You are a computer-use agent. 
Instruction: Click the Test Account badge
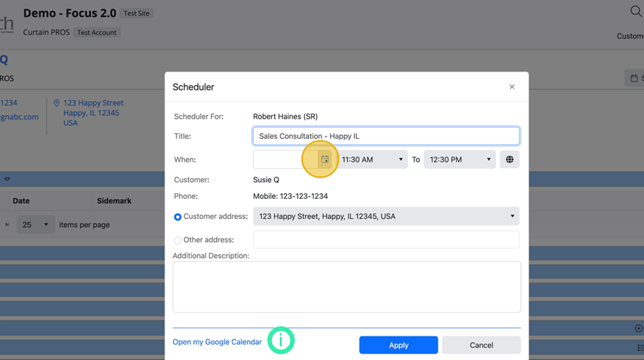point(97,32)
